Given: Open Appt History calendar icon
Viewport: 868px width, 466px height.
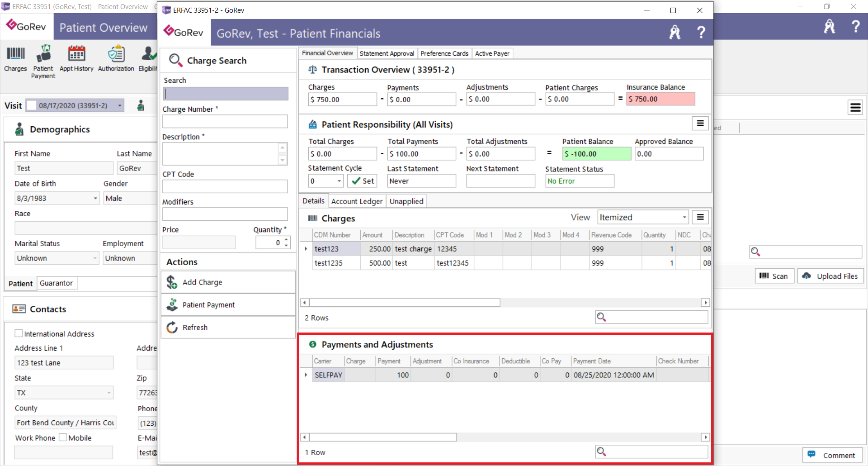Looking at the screenshot, I should [76, 59].
